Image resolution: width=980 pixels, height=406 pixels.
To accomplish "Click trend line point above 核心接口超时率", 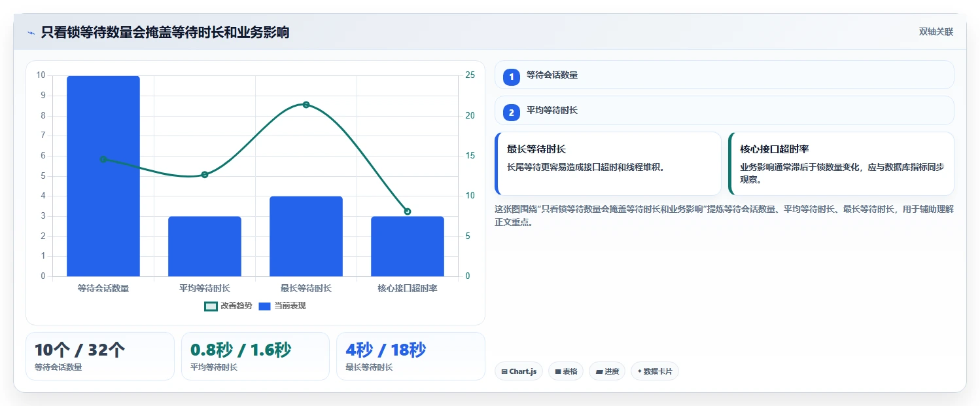I will click(x=408, y=212).
